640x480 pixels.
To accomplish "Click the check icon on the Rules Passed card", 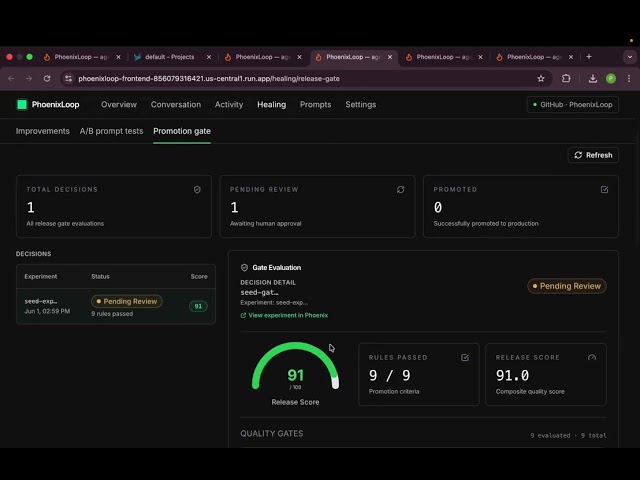I will (465, 358).
